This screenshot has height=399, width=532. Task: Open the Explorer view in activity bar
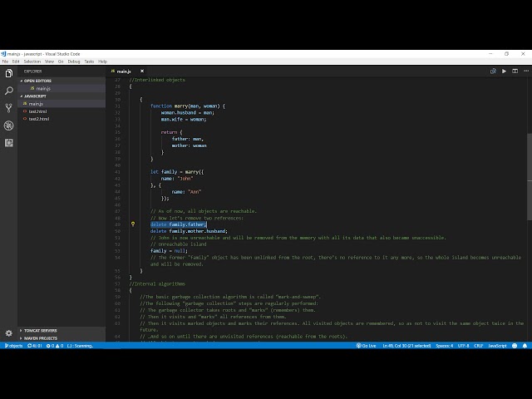(9, 73)
